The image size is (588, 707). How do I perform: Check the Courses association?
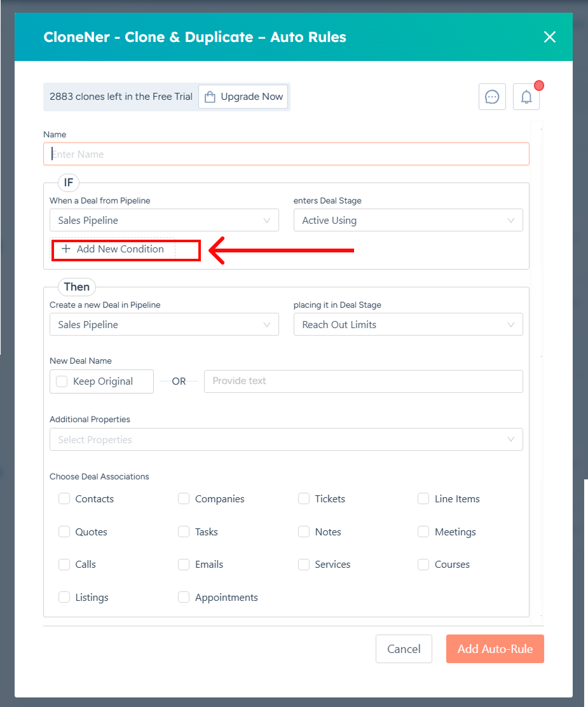pos(423,565)
